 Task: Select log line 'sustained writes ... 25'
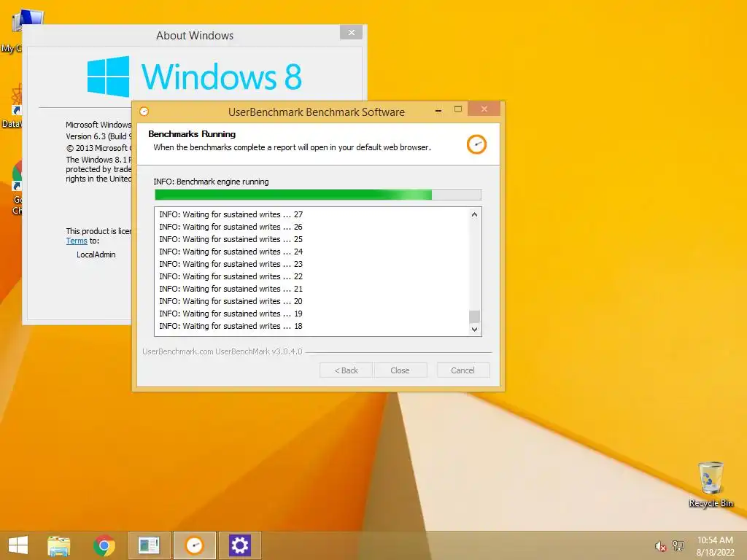click(x=231, y=239)
